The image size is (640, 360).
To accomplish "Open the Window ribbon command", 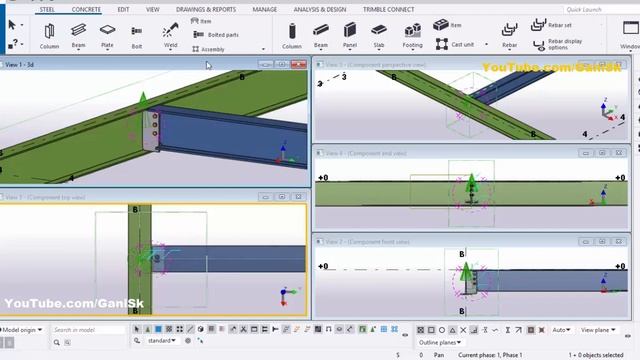I will click(630, 36).
